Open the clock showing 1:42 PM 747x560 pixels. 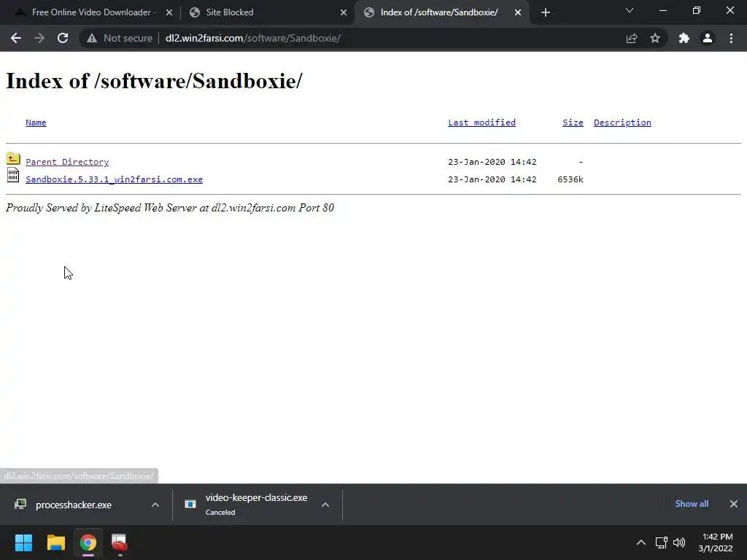tap(716, 542)
